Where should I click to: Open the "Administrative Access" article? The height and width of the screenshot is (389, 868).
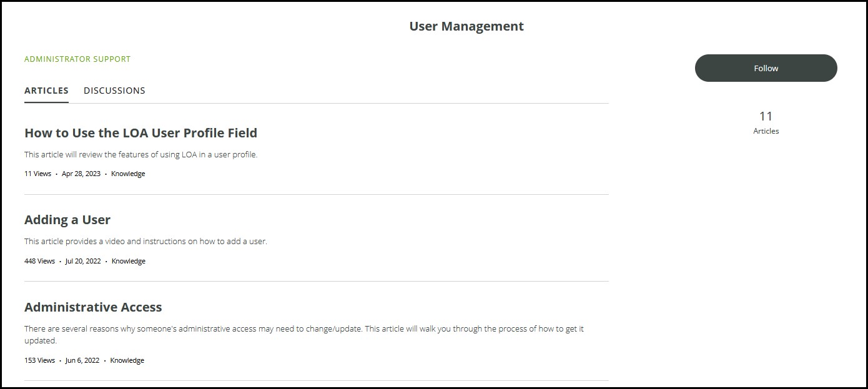click(x=93, y=307)
